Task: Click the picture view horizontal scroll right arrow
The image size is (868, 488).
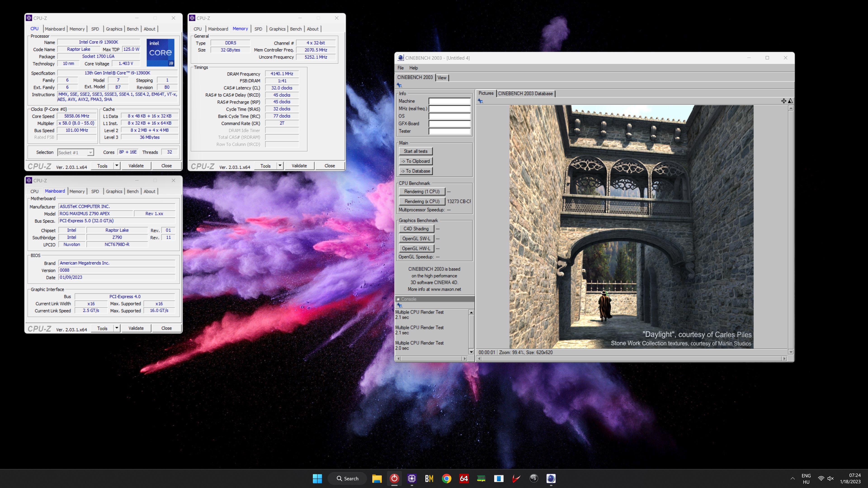Action: [x=784, y=359]
